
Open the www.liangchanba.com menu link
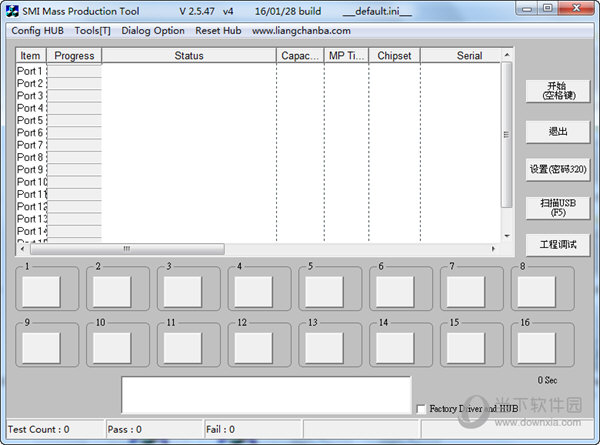click(301, 31)
